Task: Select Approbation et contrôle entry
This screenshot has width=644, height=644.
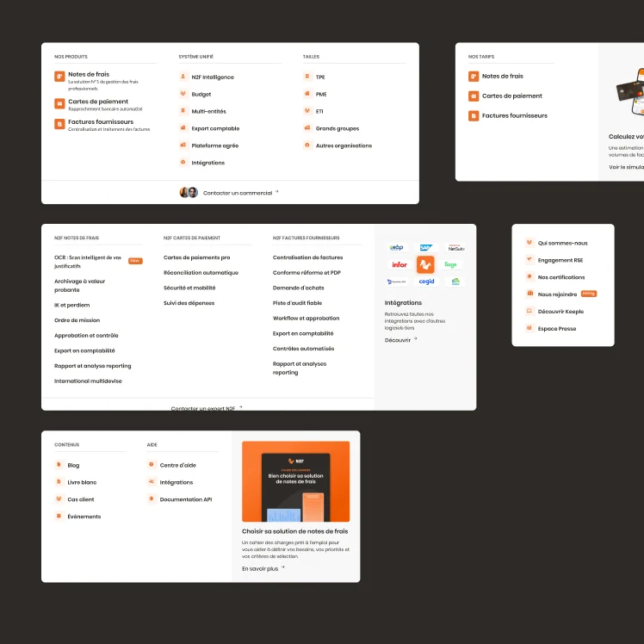Action: (x=86, y=336)
